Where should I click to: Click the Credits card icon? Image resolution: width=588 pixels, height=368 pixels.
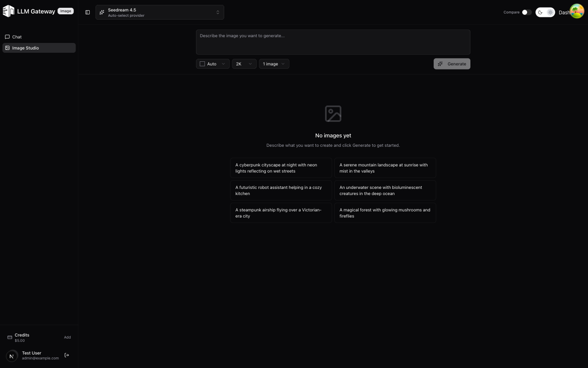click(10, 337)
